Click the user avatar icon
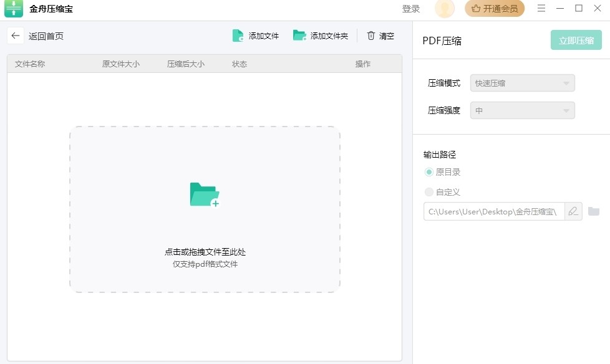The height and width of the screenshot is (364, 610). pyautogui.click(x=445, y=9)
